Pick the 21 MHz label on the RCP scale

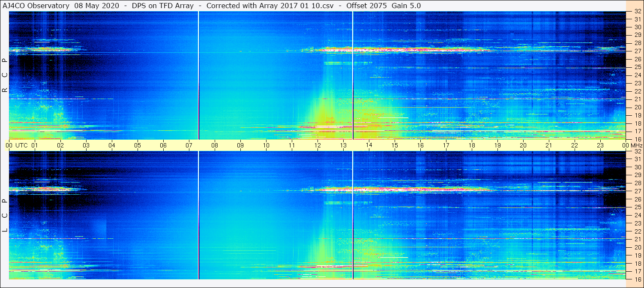tap(637, 99)
